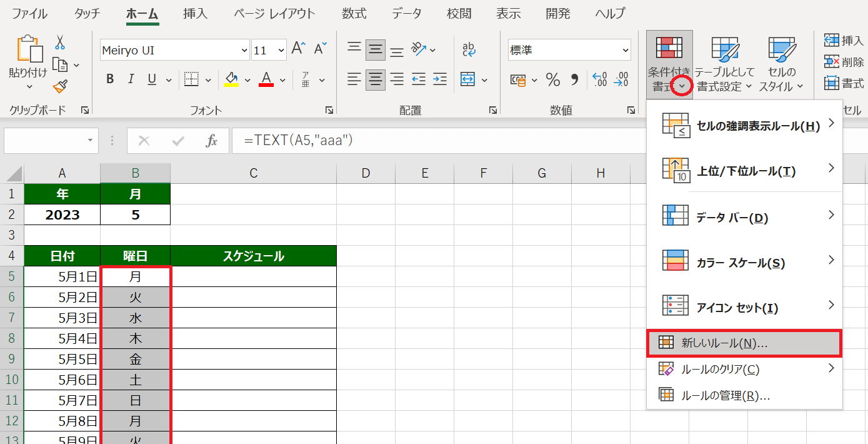868x444 pixels.
Task: Apply the yellow fill color swatch
Action: point(231,79)
